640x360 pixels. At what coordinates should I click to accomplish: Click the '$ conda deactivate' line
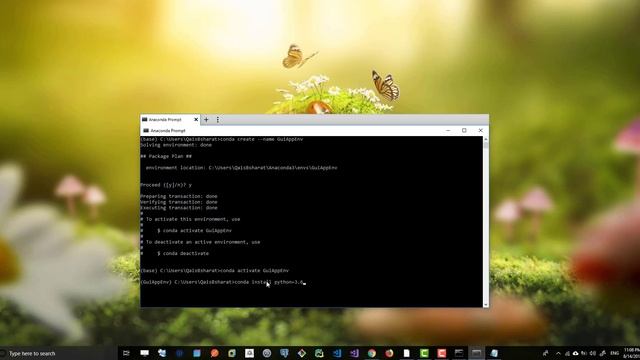click(x=183, y=253)
